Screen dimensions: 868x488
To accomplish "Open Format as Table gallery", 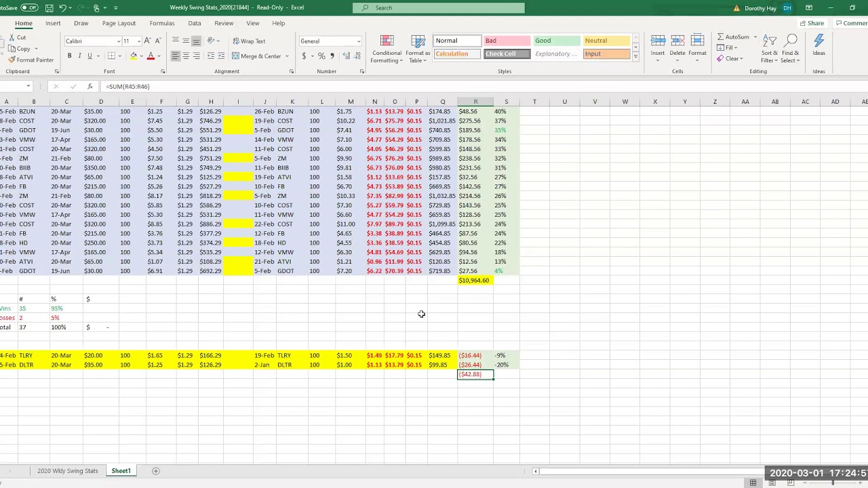I will [x=418, y=49].
